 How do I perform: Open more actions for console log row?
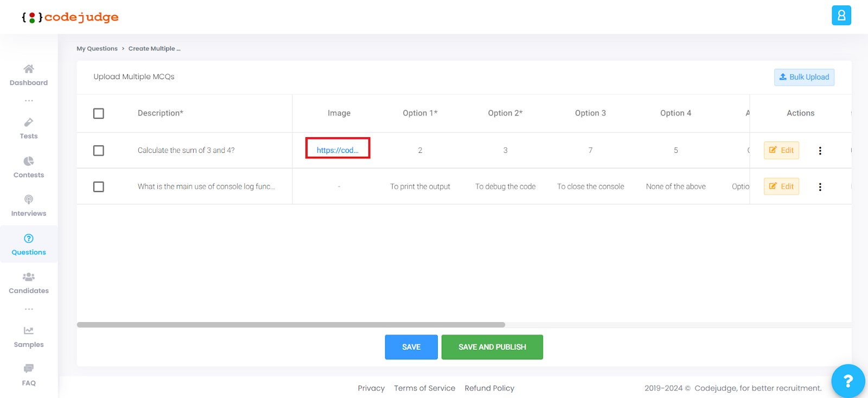click(820, 187)
